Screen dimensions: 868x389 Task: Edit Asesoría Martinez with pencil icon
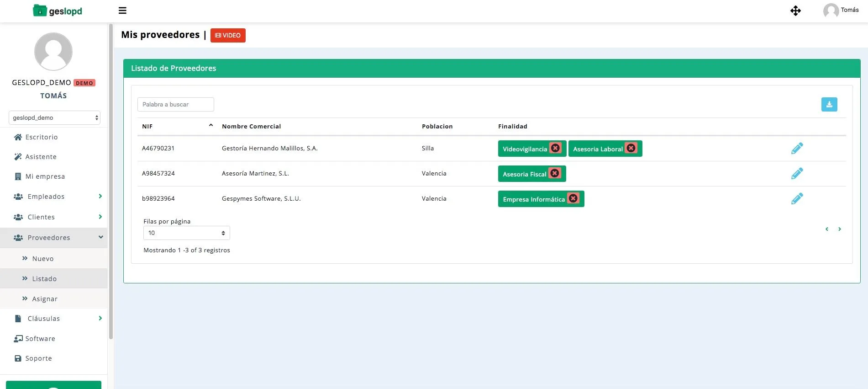797,173
